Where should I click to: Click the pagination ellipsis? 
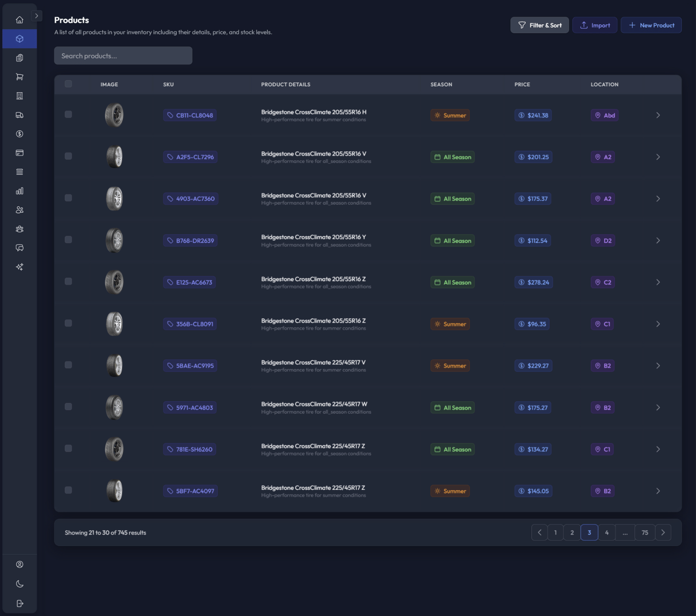pyautogui.click(x=625, y=533)
